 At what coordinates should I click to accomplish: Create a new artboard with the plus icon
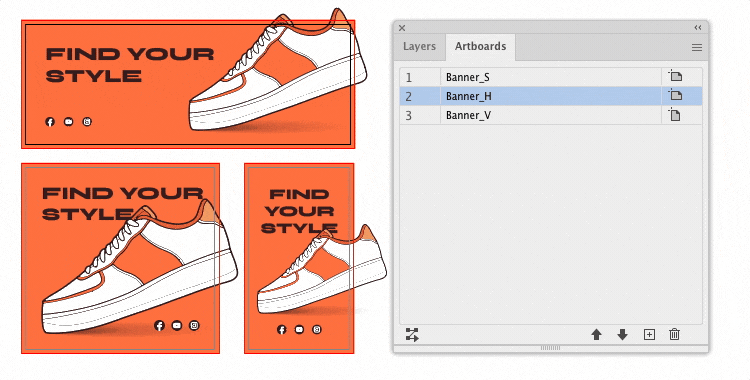649,335
